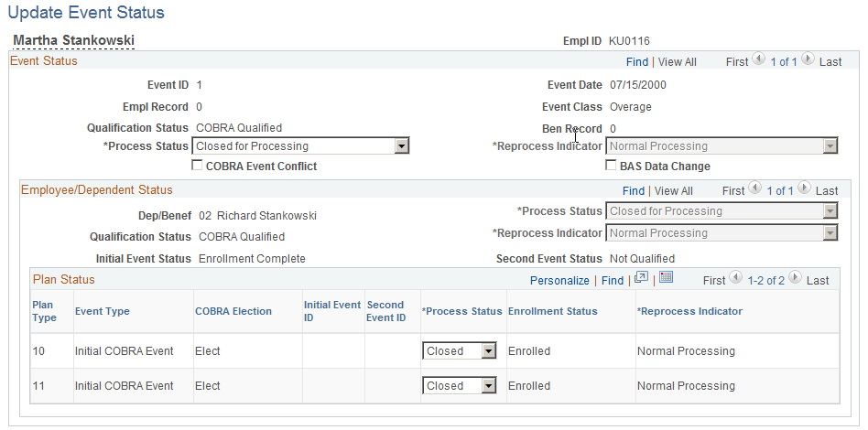Click View All in Employee/Dependent Status
Viewport: 868px width, 430px height.
[674, 191]
